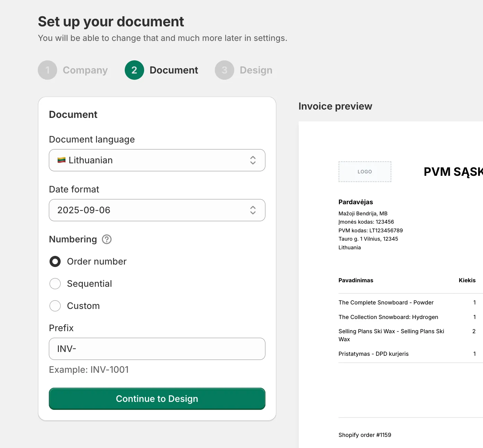Click the PVM SĄSK invoice title
Viewport: 483px width, 448px height.
click(x=453, y=172)
